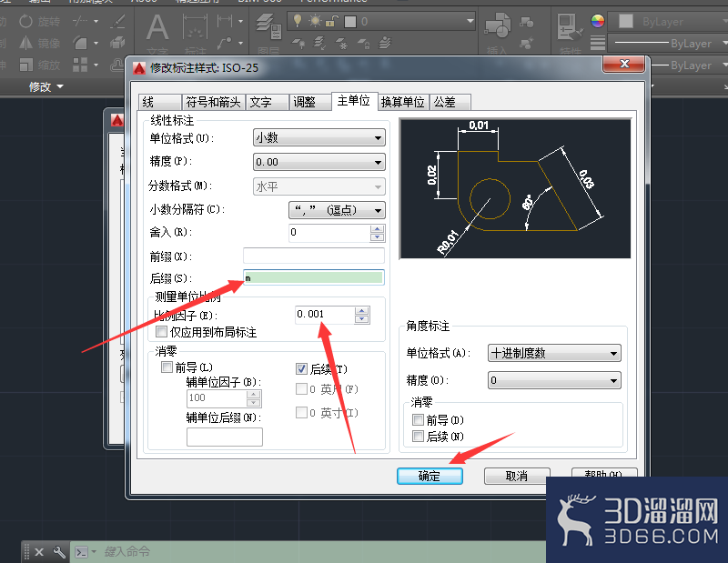Image resolution: width=728 pixels, height=563 pixels.
Task: Toggle layer lock padlock icon
Action: (331, 21)
